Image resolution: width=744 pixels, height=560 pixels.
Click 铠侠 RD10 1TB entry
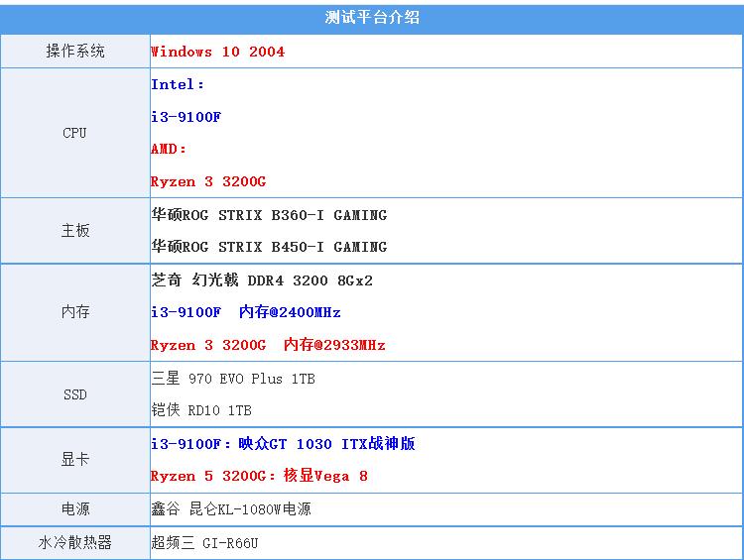201,410
